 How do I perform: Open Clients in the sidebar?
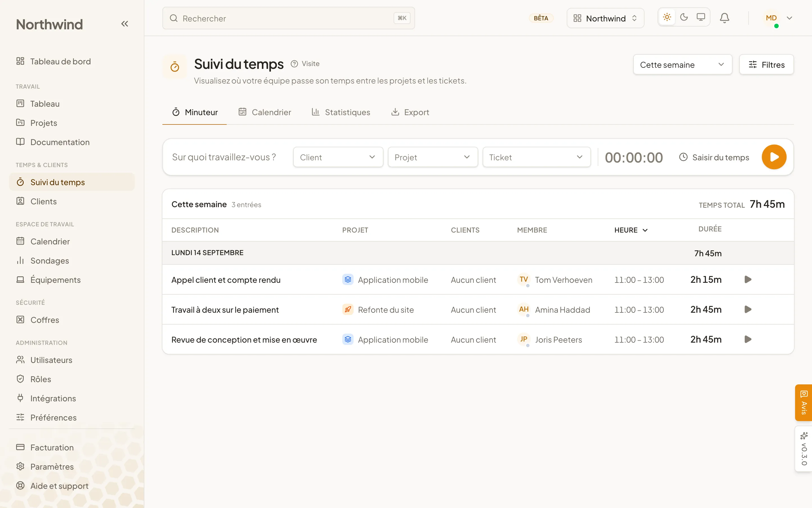tap(72, 201)
